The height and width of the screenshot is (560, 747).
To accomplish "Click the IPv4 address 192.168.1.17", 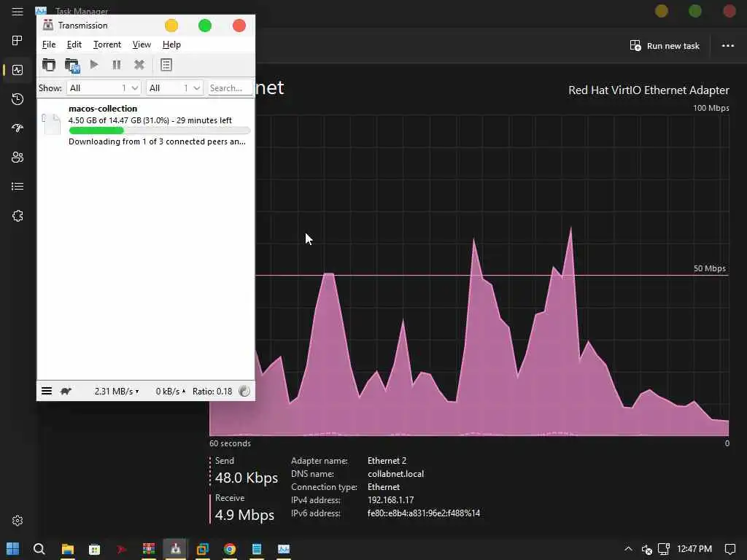I will click(391, 500).
